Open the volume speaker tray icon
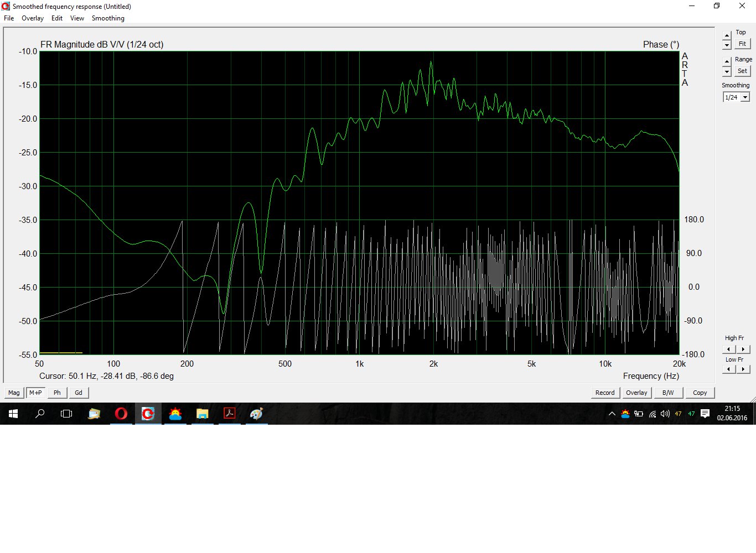756x553 pixels. point(665,414)
